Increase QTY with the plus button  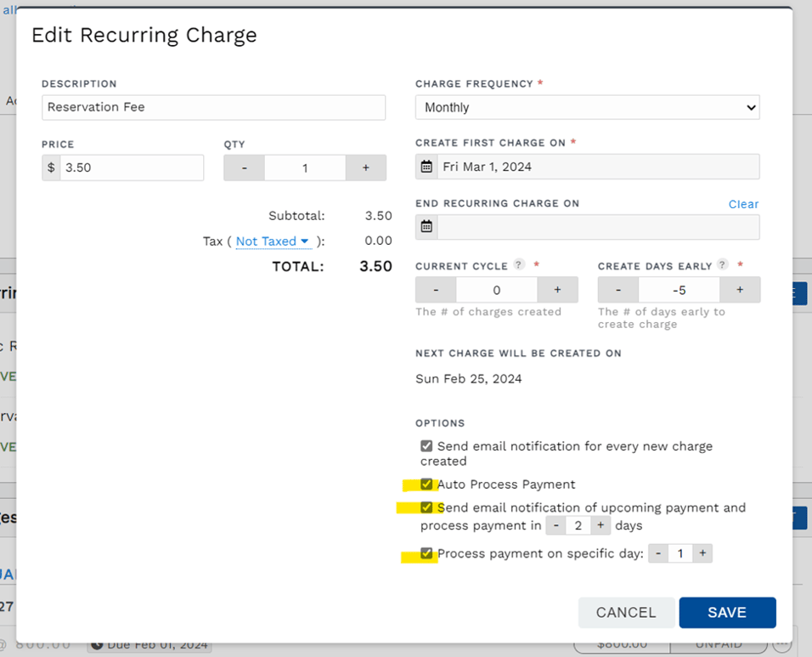(365, 167)
